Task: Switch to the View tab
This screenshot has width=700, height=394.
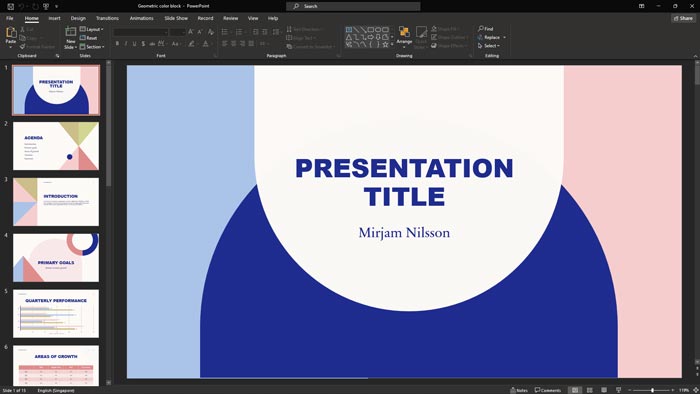Action: [253, 18]
